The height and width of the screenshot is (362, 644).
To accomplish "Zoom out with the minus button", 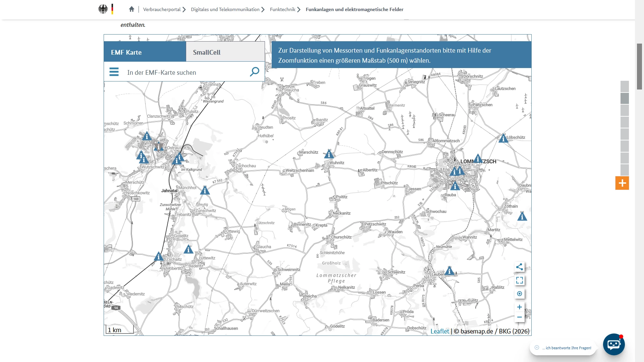I will point(519,317).
